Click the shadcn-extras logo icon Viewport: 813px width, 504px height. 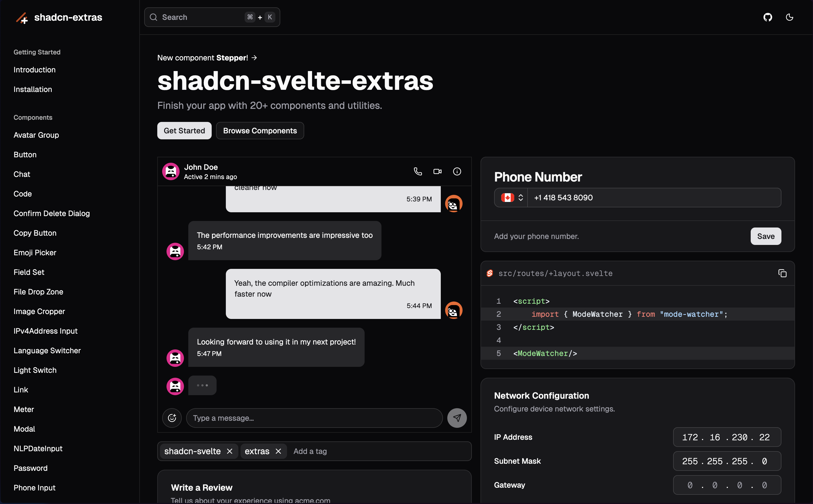22,17
